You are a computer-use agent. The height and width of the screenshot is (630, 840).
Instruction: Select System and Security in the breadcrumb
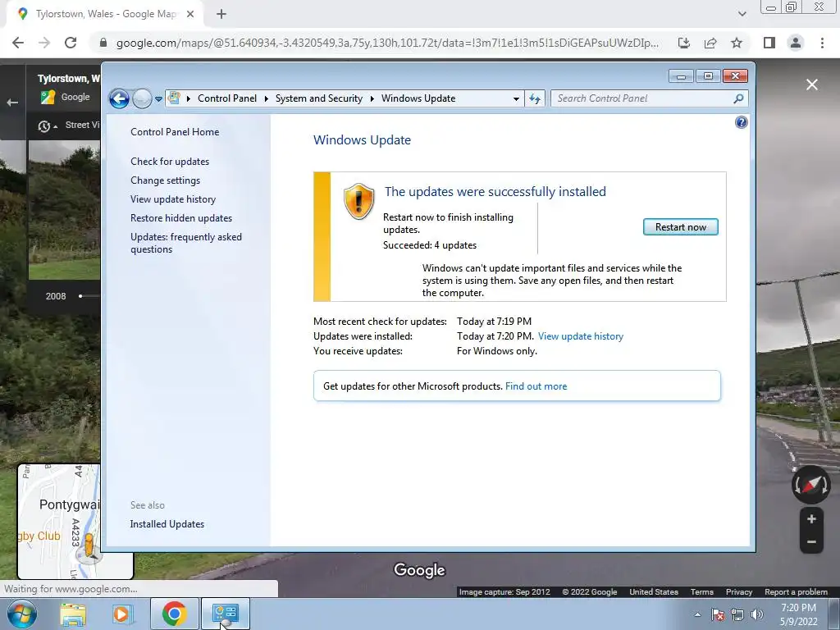[319, 98]
